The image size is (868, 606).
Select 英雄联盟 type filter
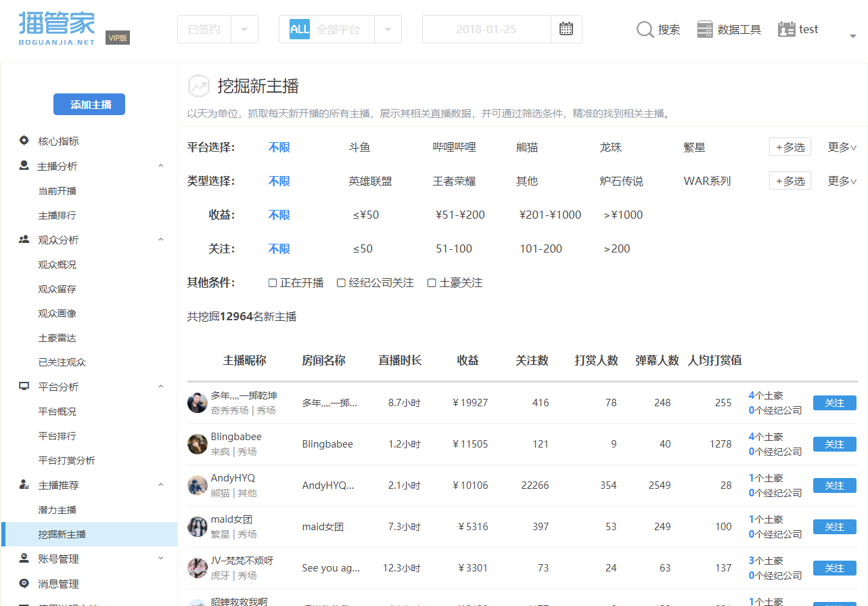371,181
